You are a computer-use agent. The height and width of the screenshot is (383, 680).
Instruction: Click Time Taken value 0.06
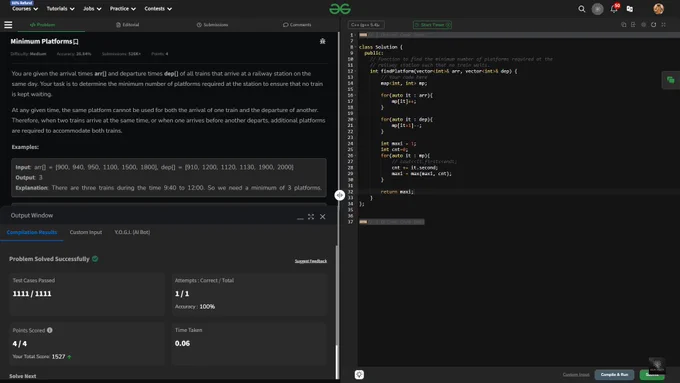(x=183, y=344)
